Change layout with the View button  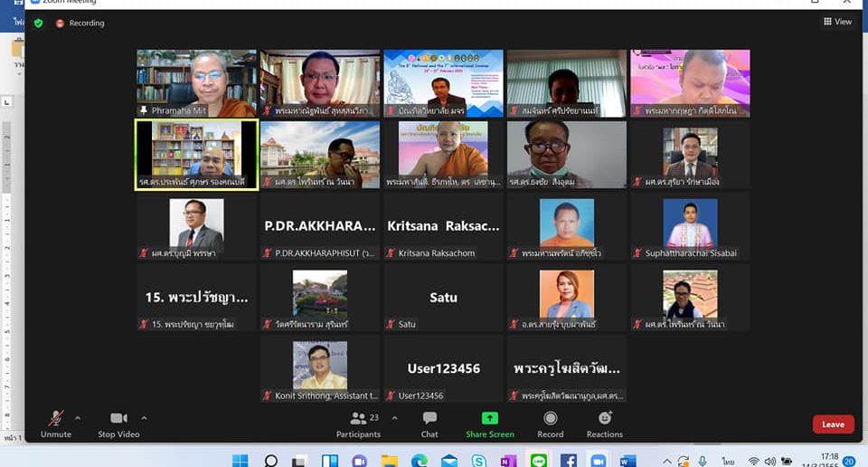point(837,22)
